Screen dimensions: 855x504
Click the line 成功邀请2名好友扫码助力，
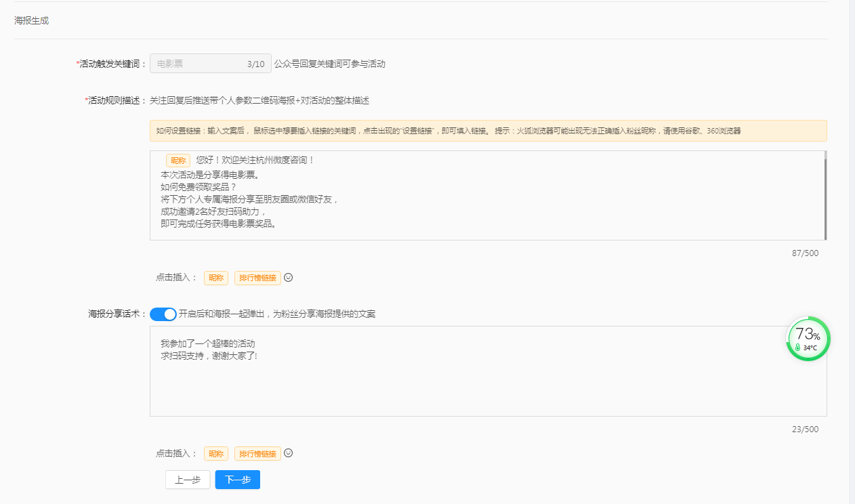tap(213, 212)
